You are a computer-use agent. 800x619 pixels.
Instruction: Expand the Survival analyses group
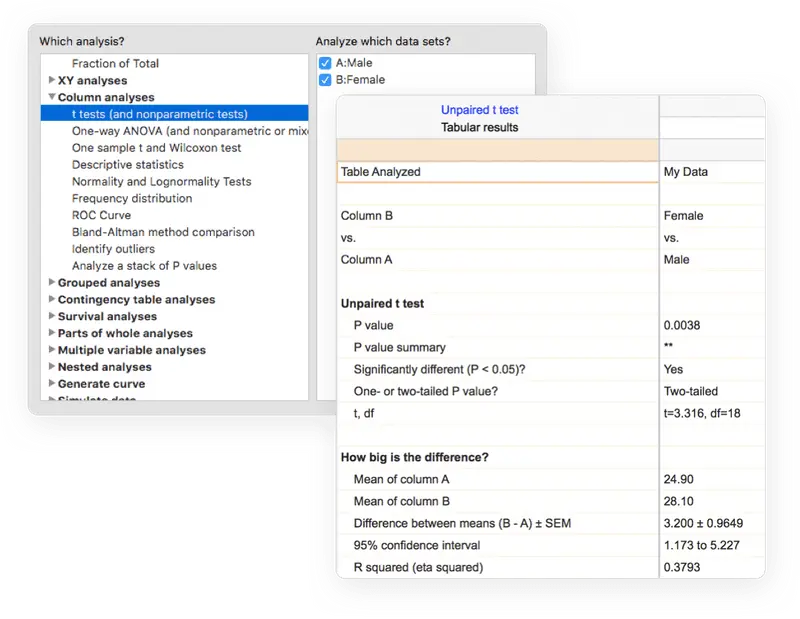click(52, 316)
